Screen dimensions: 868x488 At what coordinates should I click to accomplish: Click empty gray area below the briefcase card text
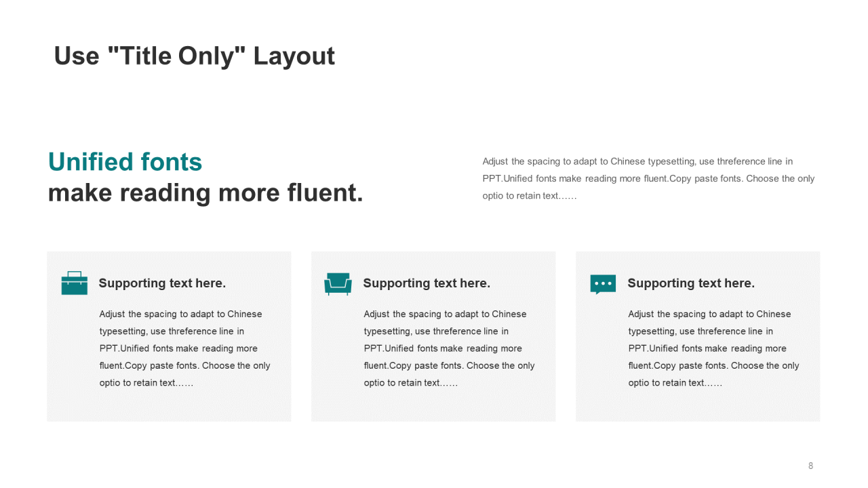coord(169,405)
